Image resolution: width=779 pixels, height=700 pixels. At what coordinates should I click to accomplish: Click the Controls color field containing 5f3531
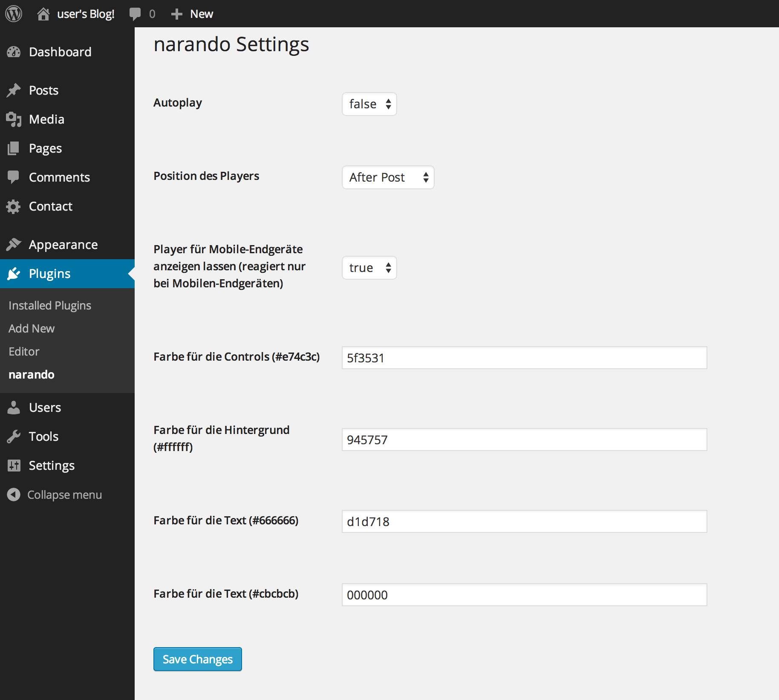[524, 358]
